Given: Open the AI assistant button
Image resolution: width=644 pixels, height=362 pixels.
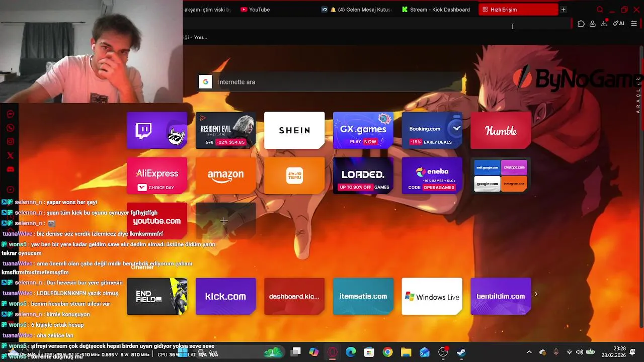Looking at the screenshot, I should [618, 24].
